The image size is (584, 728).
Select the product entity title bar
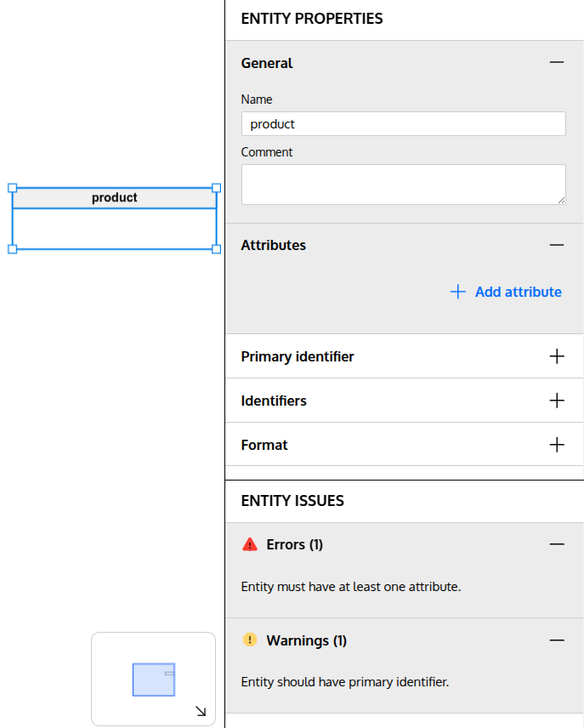115,198
